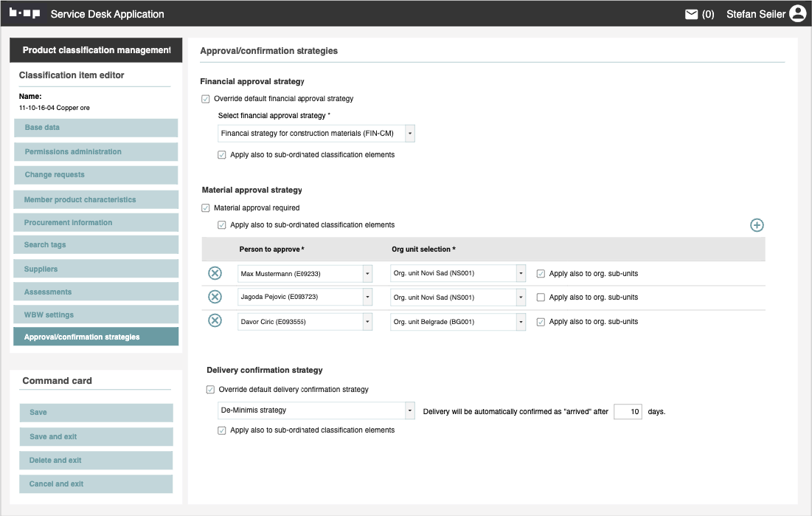
Task: Click the add approver plus icon
Action: click(x=757, y=225)
